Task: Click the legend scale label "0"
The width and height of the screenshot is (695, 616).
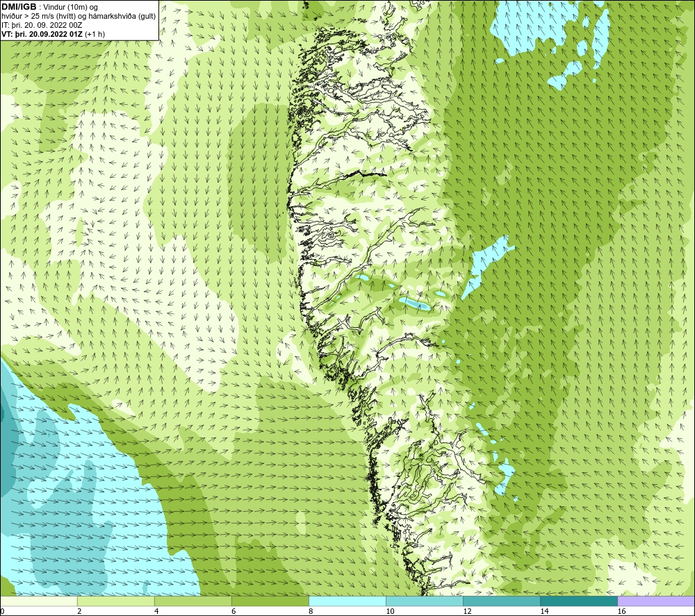Action: (2, 611)
